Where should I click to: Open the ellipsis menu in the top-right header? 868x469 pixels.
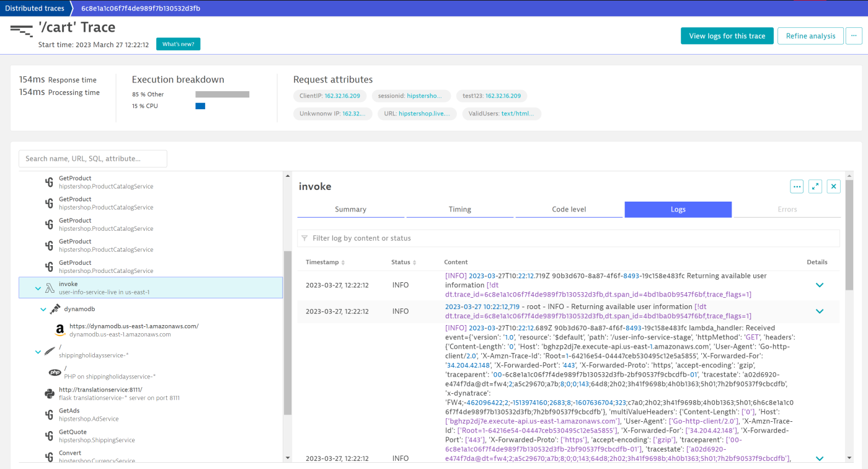click(x=854, y=35)
